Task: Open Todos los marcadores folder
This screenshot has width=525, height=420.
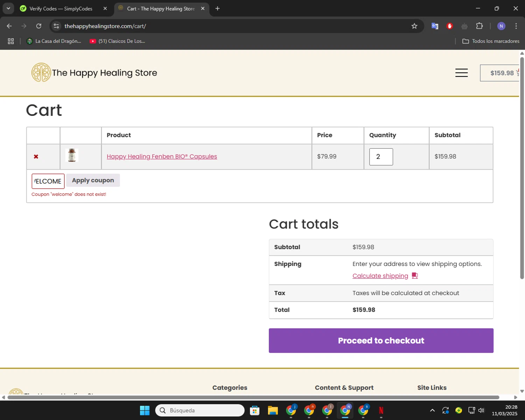Action: (491, 41)
